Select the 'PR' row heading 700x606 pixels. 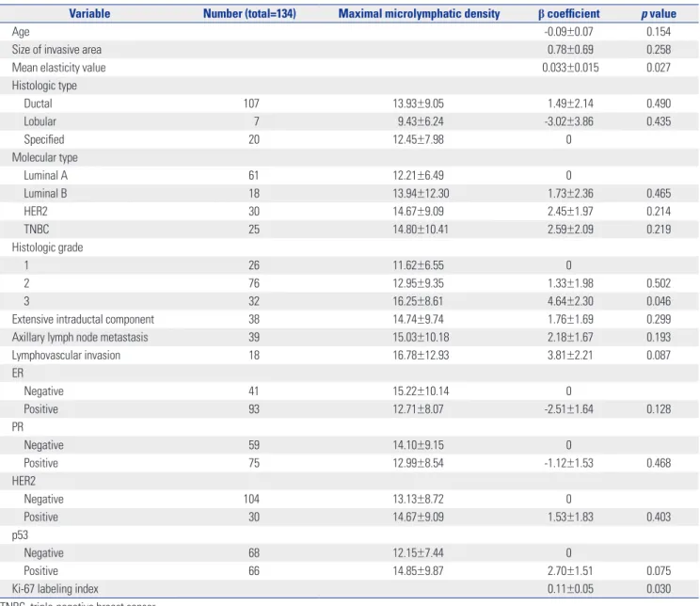(x=18, y=427)
